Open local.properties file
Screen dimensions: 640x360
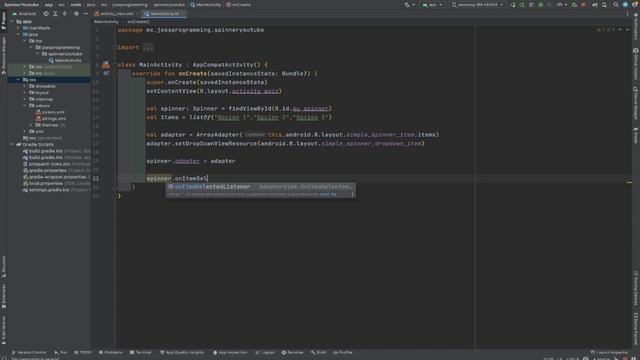pyautogui.click(x=56, y=184)
